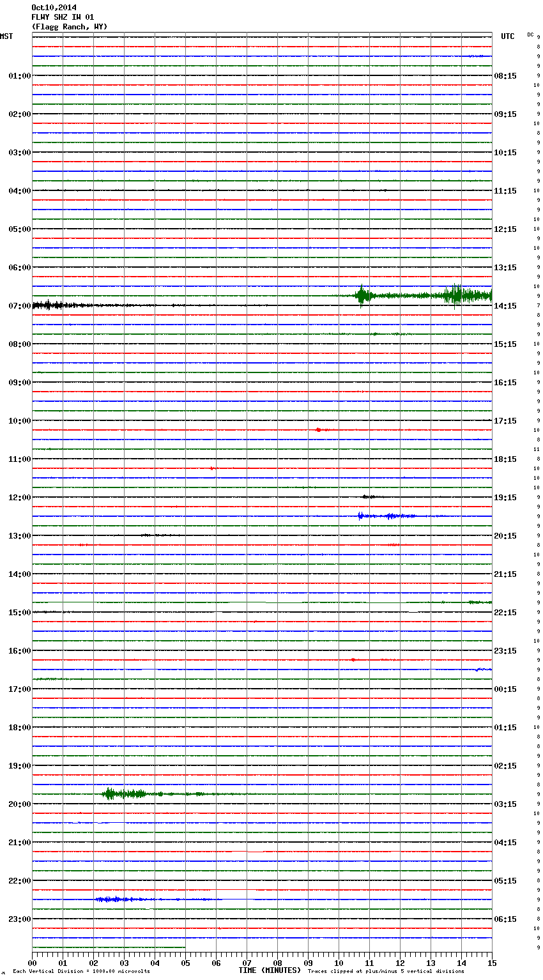Select minute tick label 15 on the axis
Image resolution: width=543 pixels, height=980 pixels.
(492, 963)
